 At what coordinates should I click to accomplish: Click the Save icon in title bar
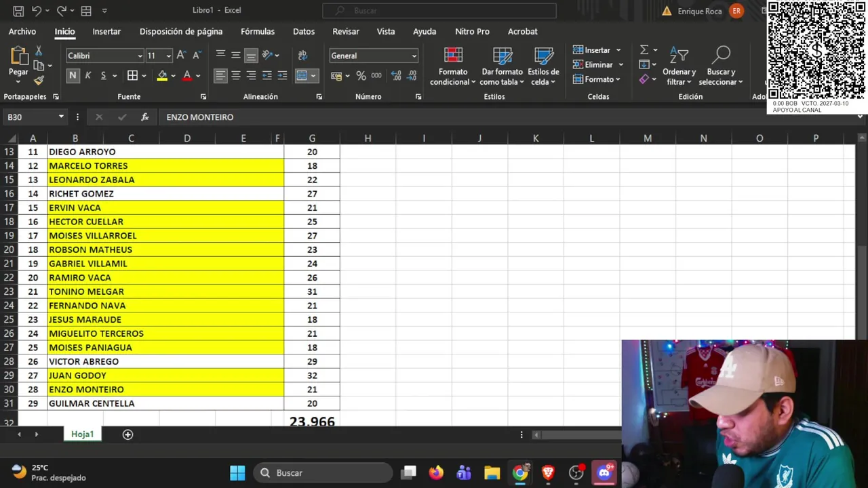18,11
